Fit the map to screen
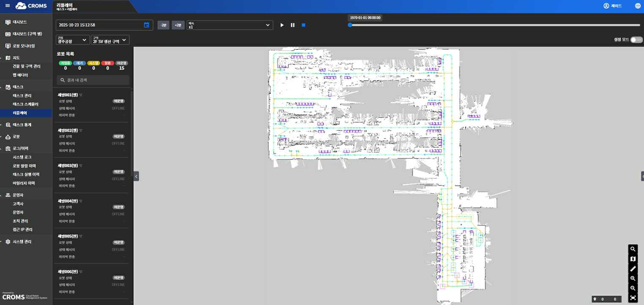The image size is (644, 305). 633,298
